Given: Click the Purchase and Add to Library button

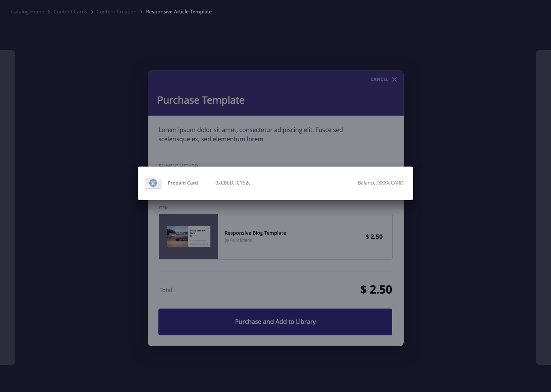Looking at the screenshot, I should coord(275,322).
